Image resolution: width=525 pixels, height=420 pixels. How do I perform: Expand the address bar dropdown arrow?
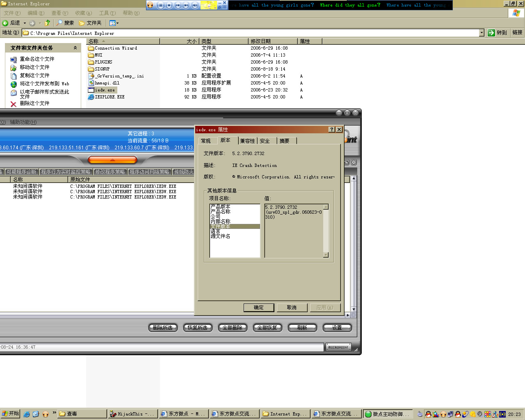pyautogui.click(x=482, y=33)
